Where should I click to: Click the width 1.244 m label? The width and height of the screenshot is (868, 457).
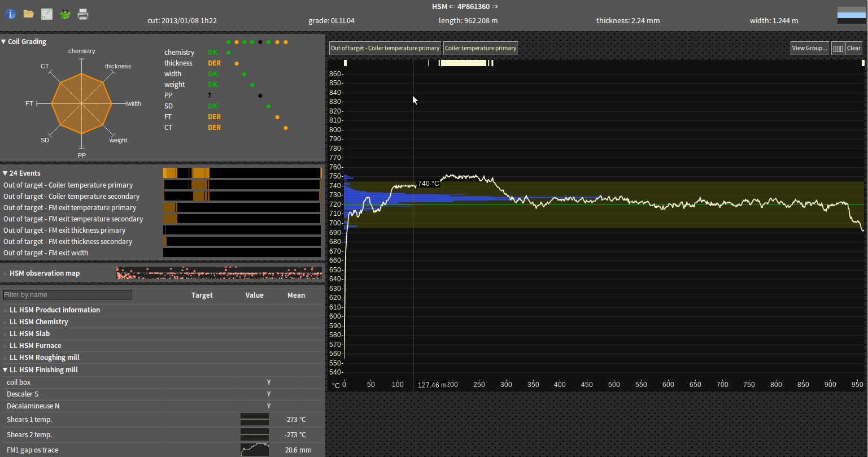[774, 21]
